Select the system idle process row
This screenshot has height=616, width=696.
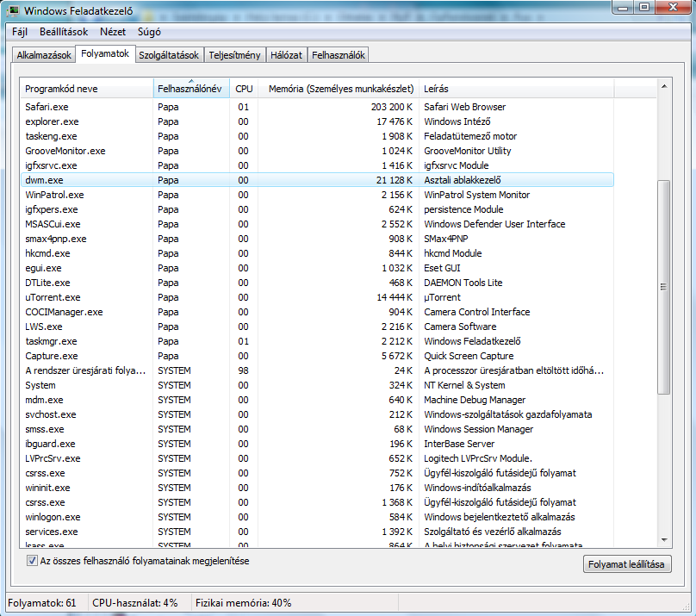[x=317, y=370]
